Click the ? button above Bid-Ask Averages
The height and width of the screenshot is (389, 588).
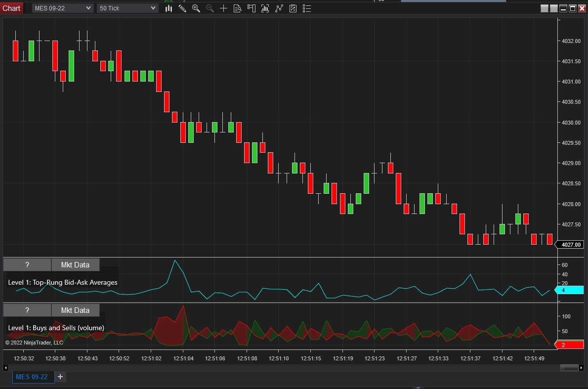click(x=27, y=265)
